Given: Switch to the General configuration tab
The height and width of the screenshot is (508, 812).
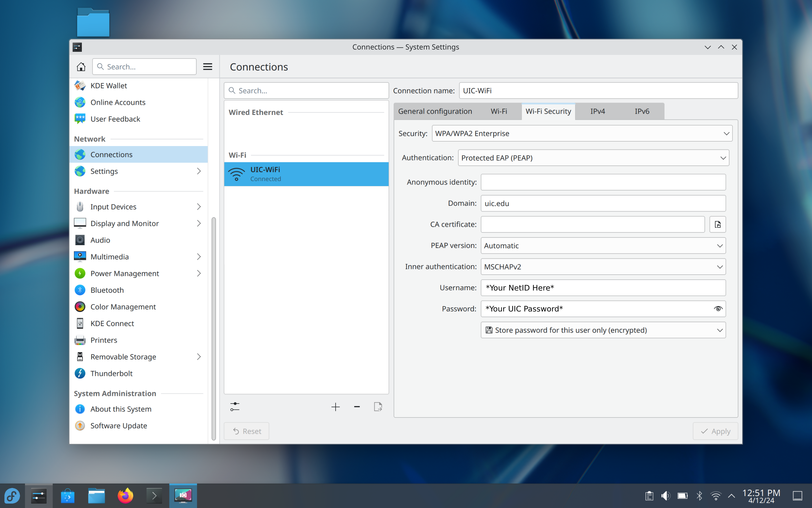Looking at the screenshot, I should pyautogui.click(x=435, y=111).
